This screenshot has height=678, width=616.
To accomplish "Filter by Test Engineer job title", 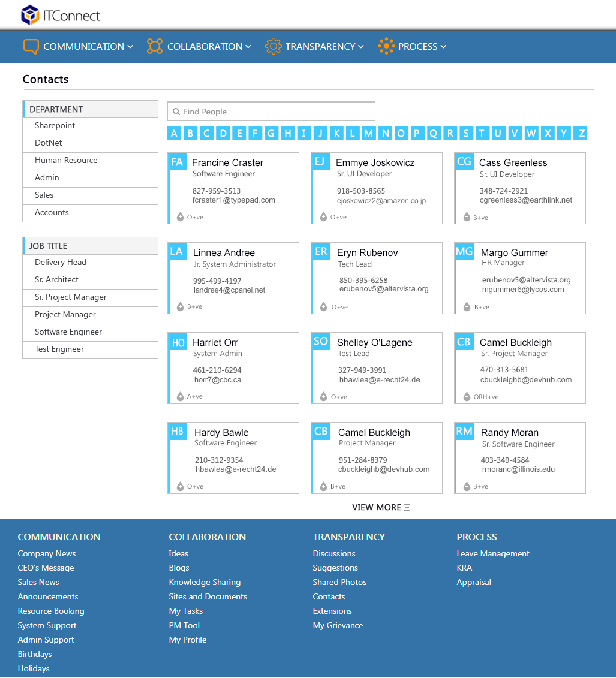I will tap(91, 349).
